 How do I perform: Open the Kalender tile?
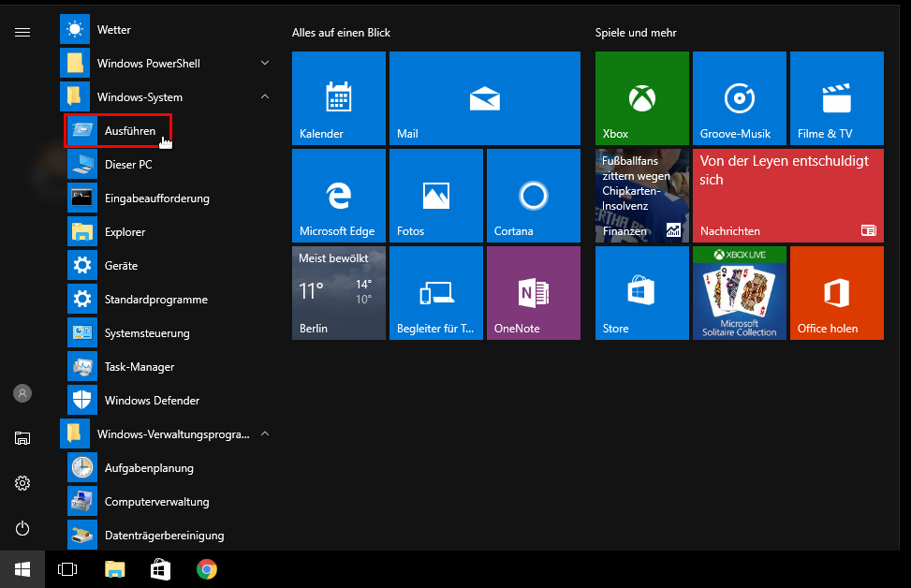point(339,98)
